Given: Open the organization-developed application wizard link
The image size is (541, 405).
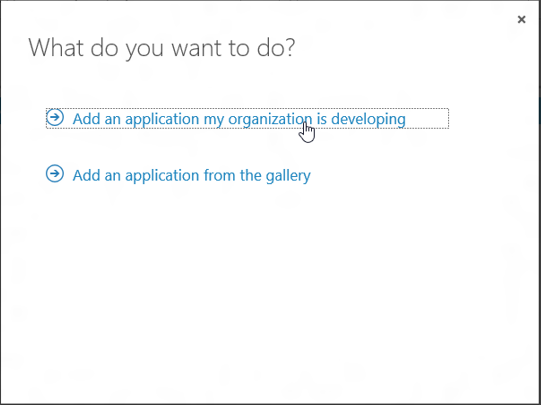Looking at the screenshot, I should coord(247,118).
